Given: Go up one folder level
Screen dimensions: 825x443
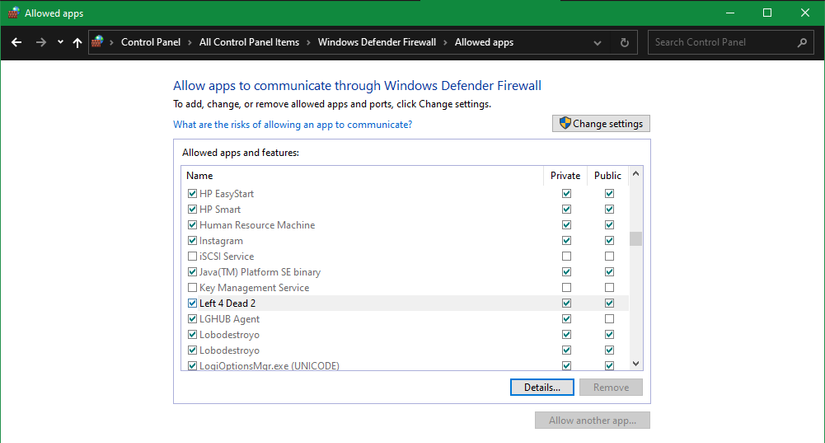Looking at the screenshot, I should pos(77,43).
